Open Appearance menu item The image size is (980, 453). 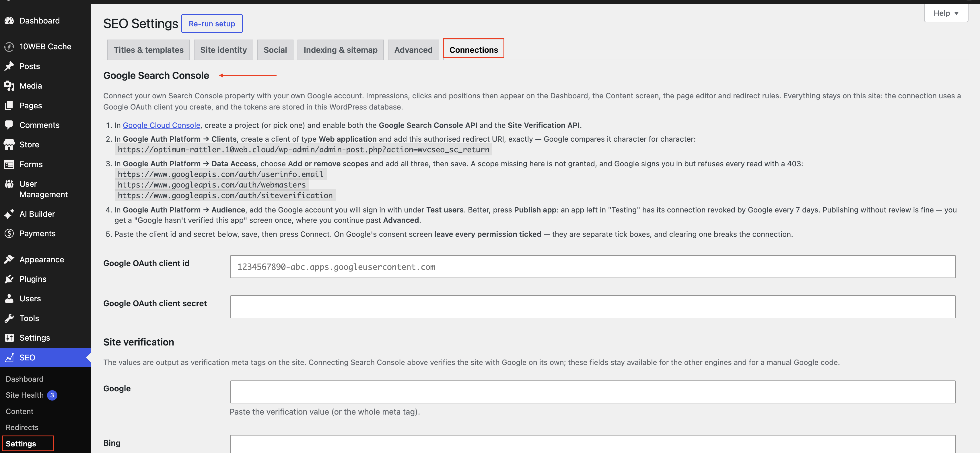[x=42, y=259]
